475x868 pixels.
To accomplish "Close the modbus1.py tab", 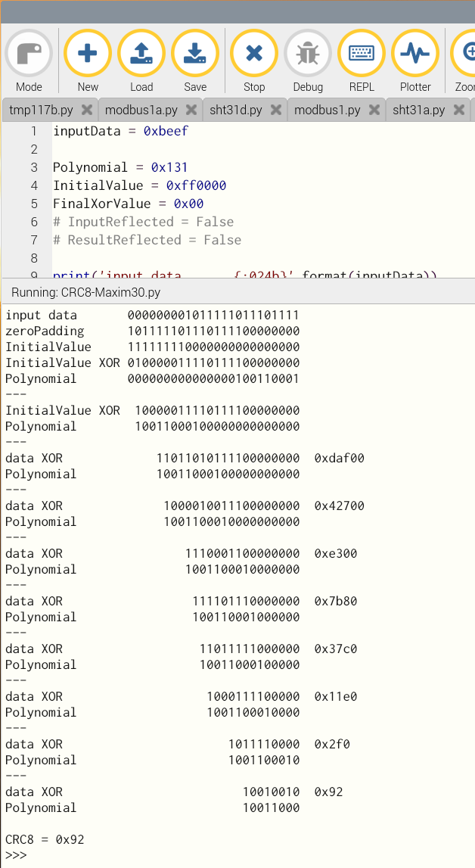I will tap(373, 110).
